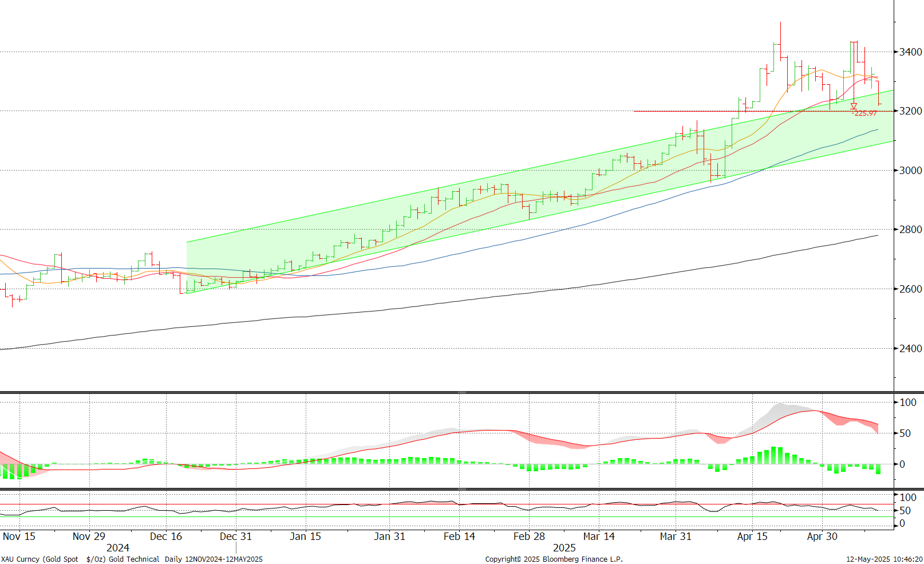Click the 2400 price axis label

911,349
